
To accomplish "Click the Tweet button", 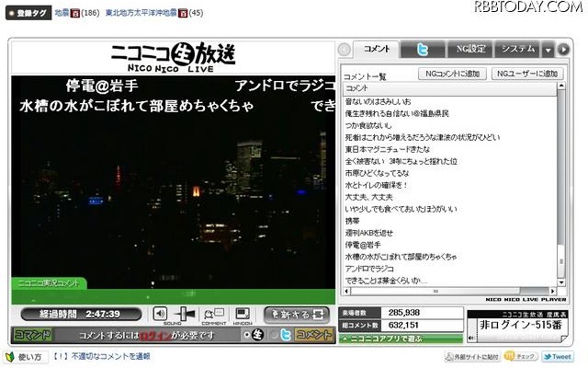I will click(558, 356).
